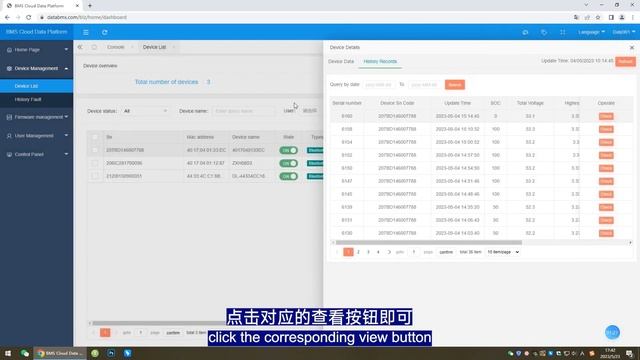Image resolution: width=640 pixels, height=360 pixels.
Task: Click the history table horizontal scrollbar
Action: pos(429,242)
